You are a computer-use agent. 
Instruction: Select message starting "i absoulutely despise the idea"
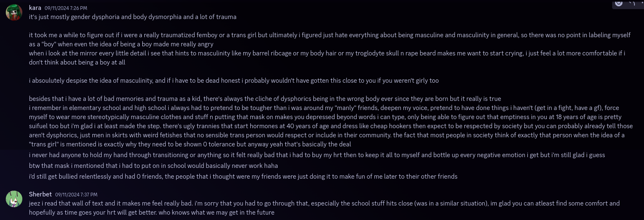tap(234, 81)
